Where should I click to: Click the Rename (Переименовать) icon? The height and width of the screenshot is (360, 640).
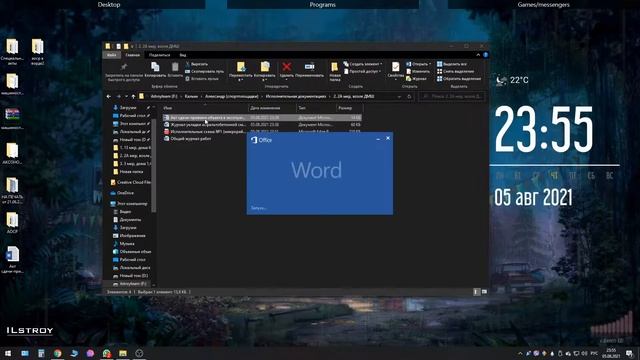pos(309,67)
